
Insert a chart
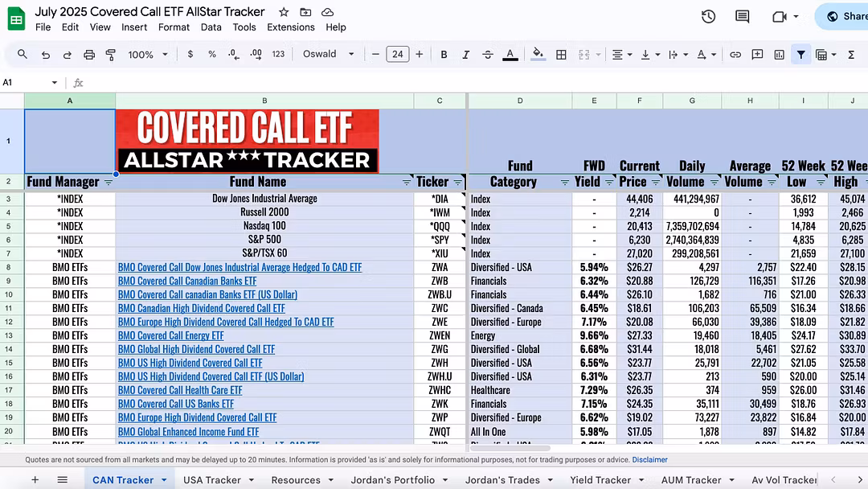(779, 54)
